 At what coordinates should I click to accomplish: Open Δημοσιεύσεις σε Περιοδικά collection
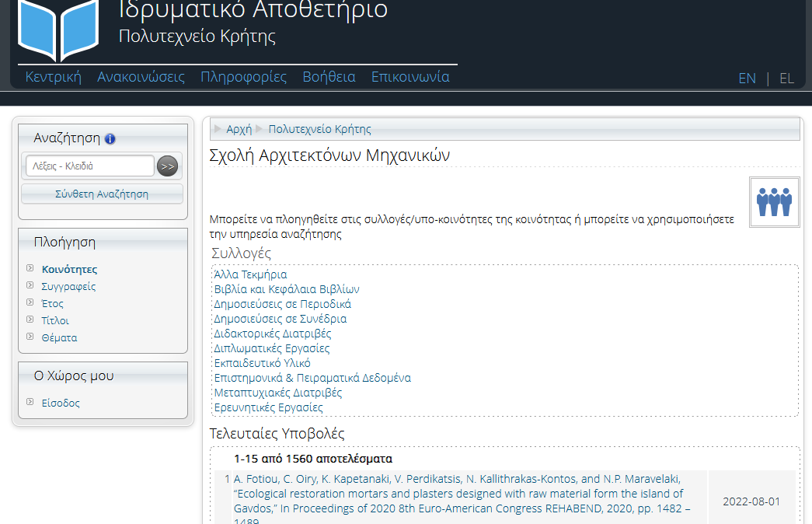283,304
